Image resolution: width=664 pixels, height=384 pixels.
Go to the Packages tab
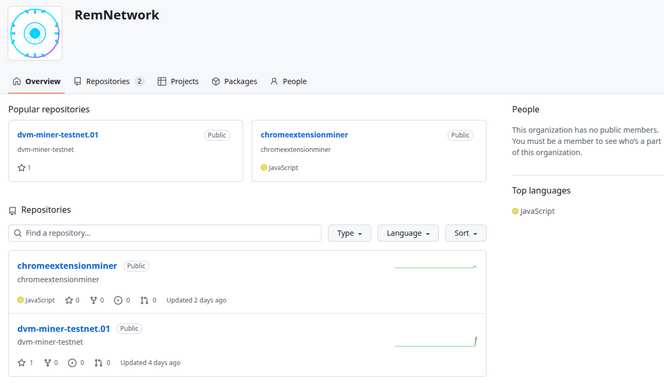pos(234,81)
